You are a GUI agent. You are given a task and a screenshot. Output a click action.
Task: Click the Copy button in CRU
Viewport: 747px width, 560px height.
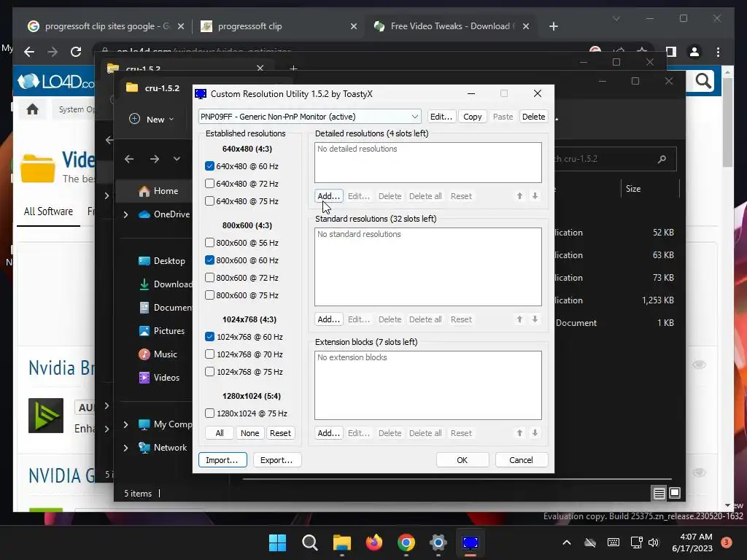[x=472, y=117]
